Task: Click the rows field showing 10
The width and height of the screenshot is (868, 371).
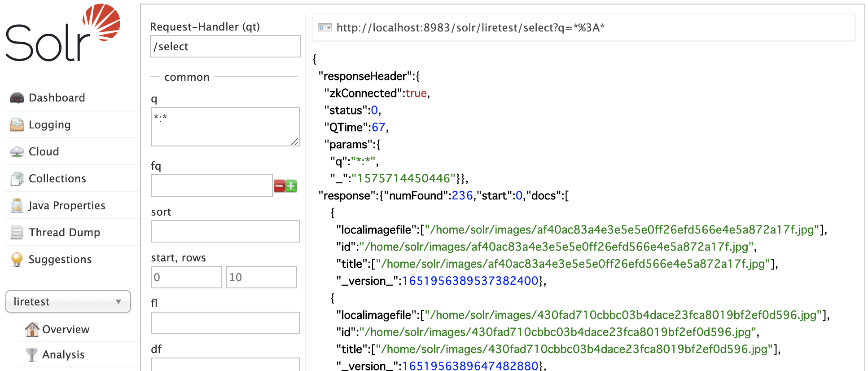Action: (262, 277)
